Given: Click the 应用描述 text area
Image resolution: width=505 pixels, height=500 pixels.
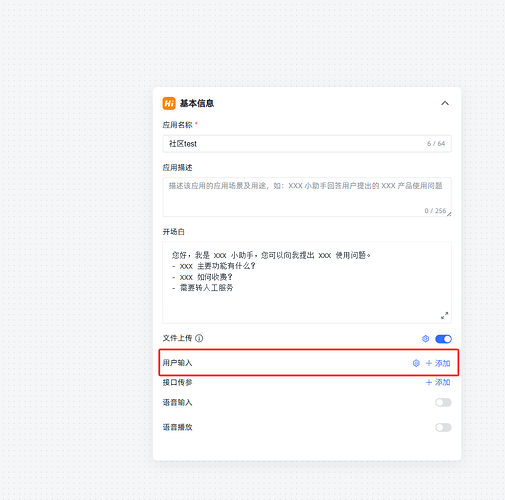Looking at the screenshot, I should tap(307, 197).
